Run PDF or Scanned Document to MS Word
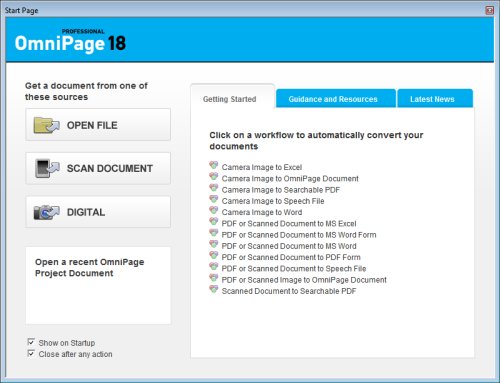500x383 pixels. click(x=289, y=246)
